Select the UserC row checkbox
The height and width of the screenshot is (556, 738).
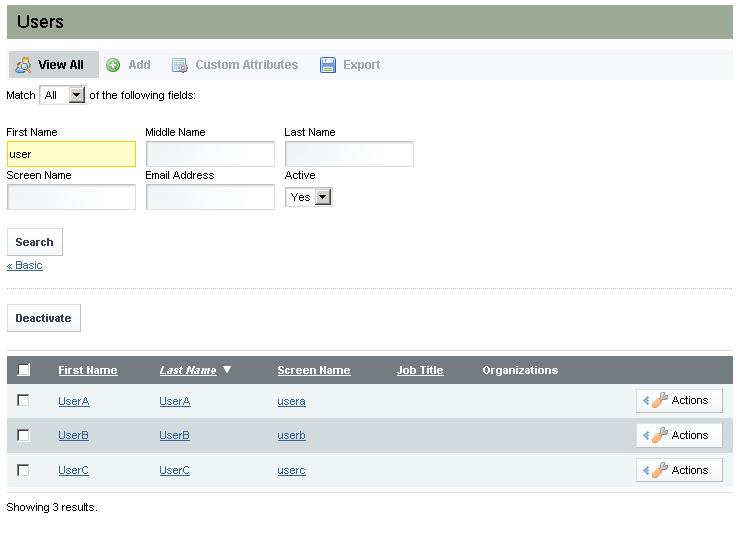24,470
